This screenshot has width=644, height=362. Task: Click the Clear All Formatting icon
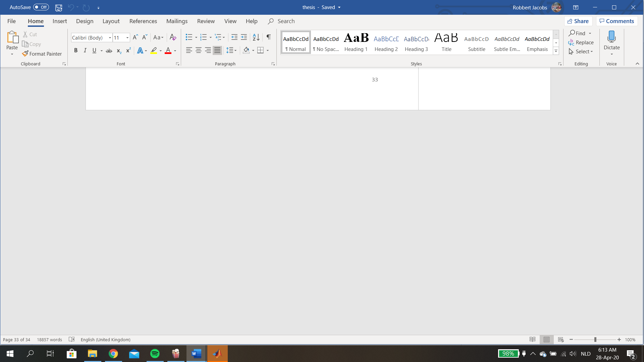click(x=173, y=37)
